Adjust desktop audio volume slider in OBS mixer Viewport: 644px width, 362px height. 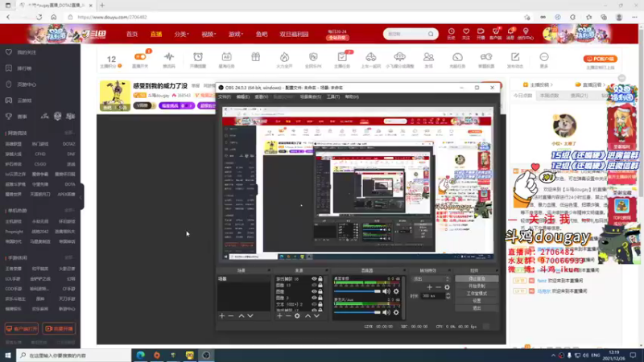[357, 291]
